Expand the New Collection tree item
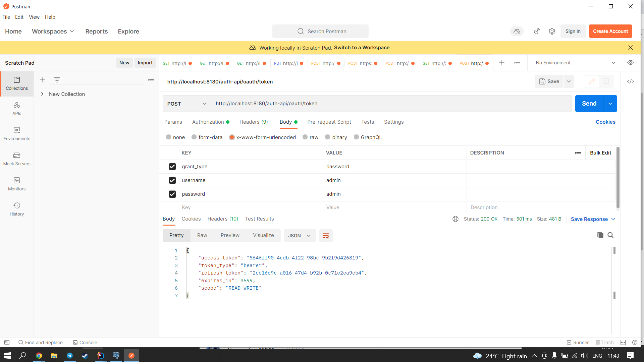Screen dimensions: 644x362 coord(42,94)
